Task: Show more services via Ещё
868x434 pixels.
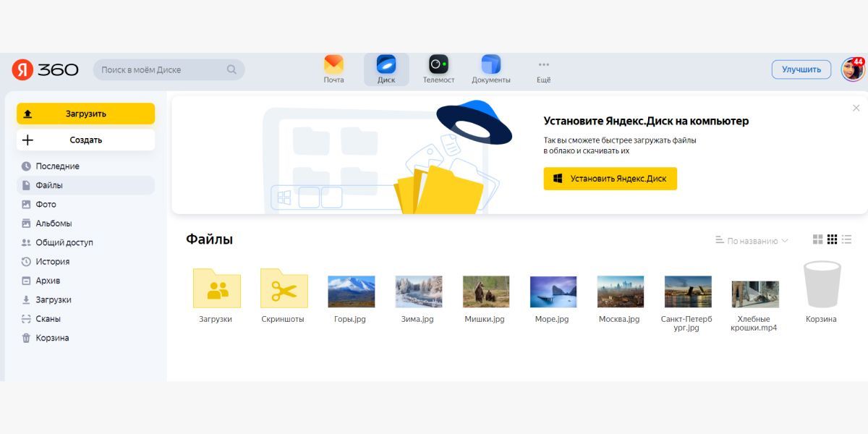Action: [x=543, y=69]
